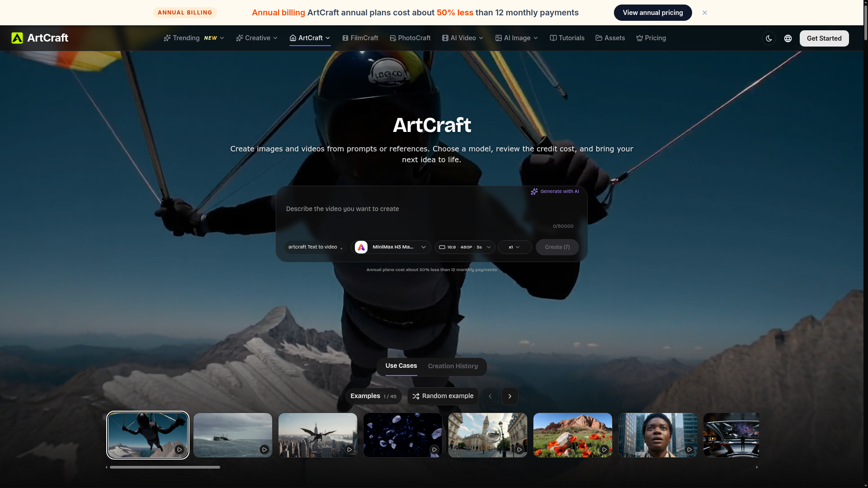
Task: Select the Use Cases tab
Action: point(401,366)
